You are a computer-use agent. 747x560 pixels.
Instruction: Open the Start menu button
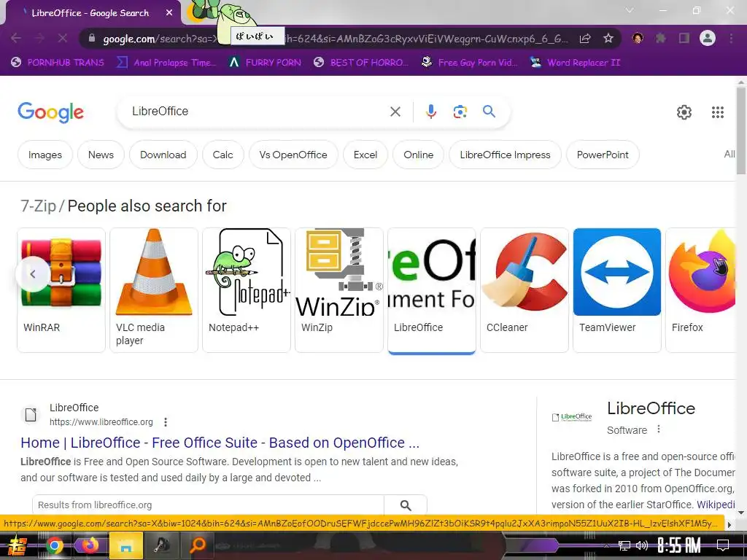18,545
